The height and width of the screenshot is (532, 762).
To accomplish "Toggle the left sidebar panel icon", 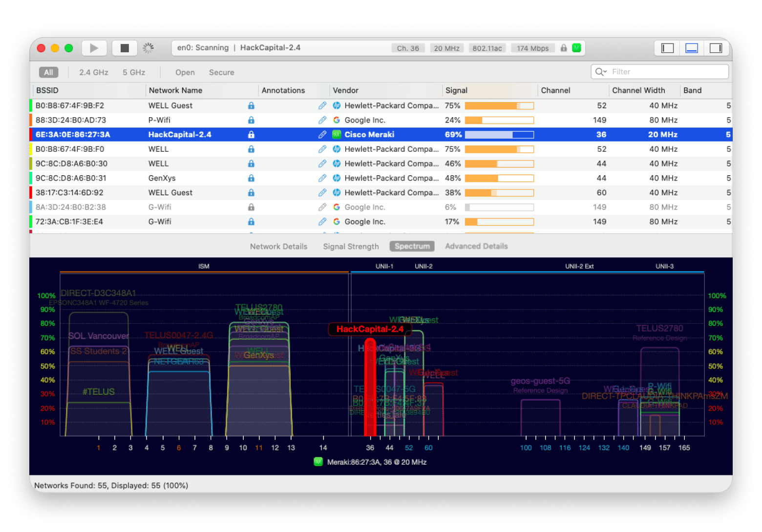I will click(667, 48).
